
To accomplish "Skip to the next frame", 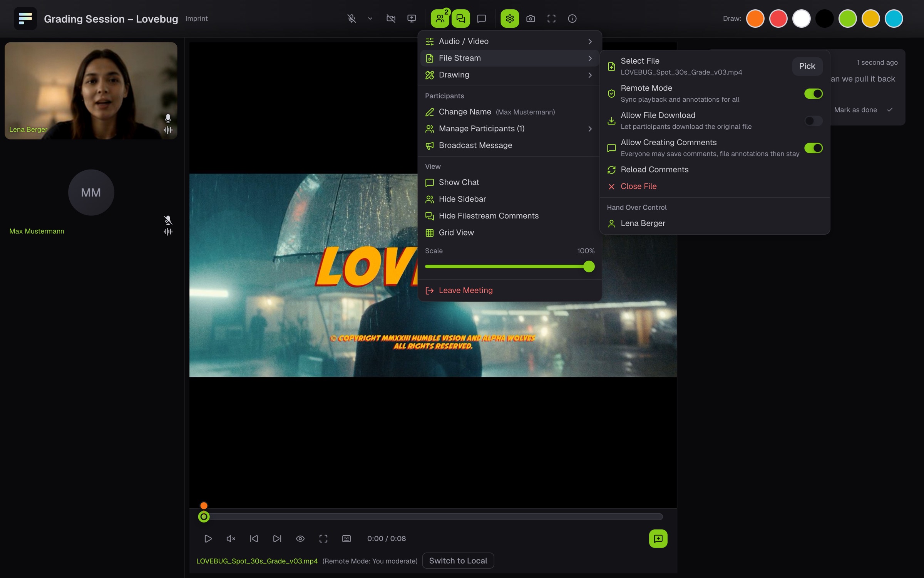I will [277, 538].
